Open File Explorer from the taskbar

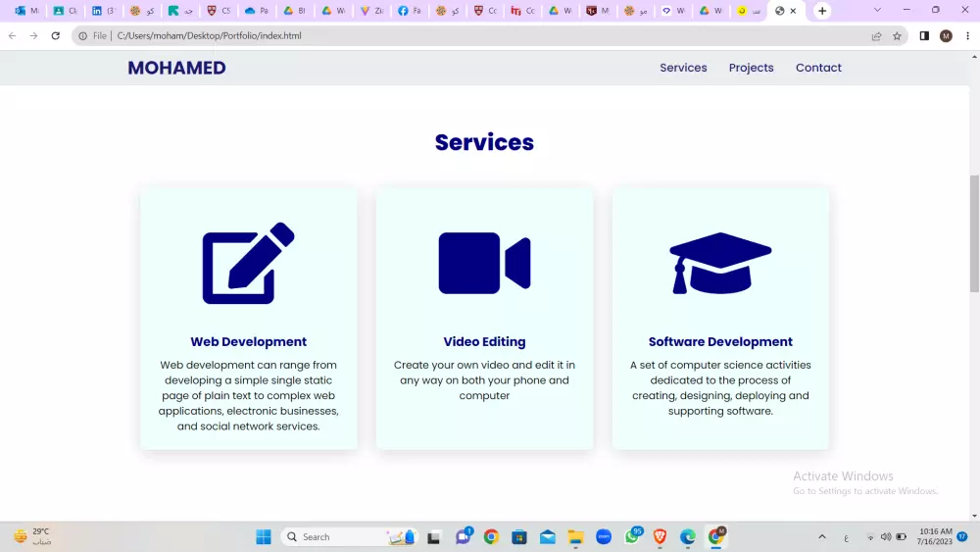tap(575, 536)
